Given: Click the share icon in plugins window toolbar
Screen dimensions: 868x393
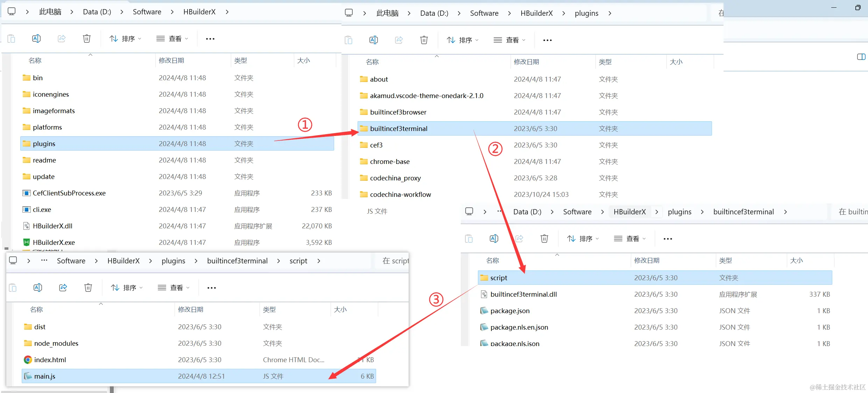Looking at the screenshot, I should (x=399, y=40).
